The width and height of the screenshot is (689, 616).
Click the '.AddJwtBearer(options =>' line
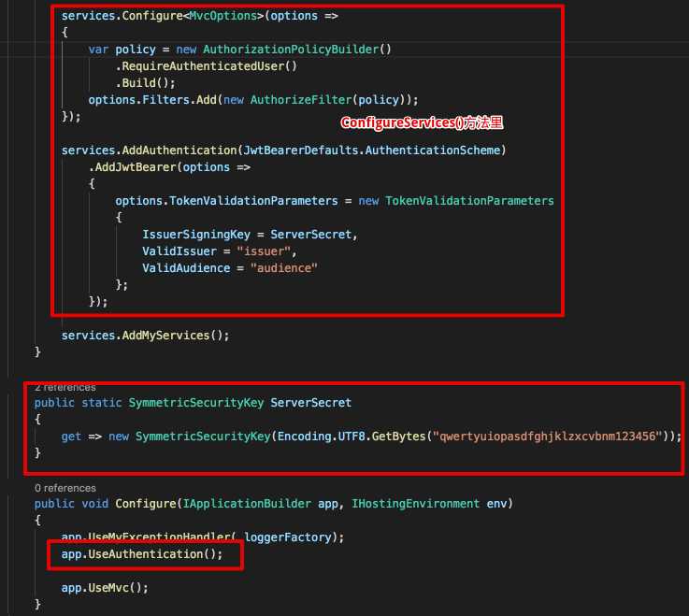[169, 167]
